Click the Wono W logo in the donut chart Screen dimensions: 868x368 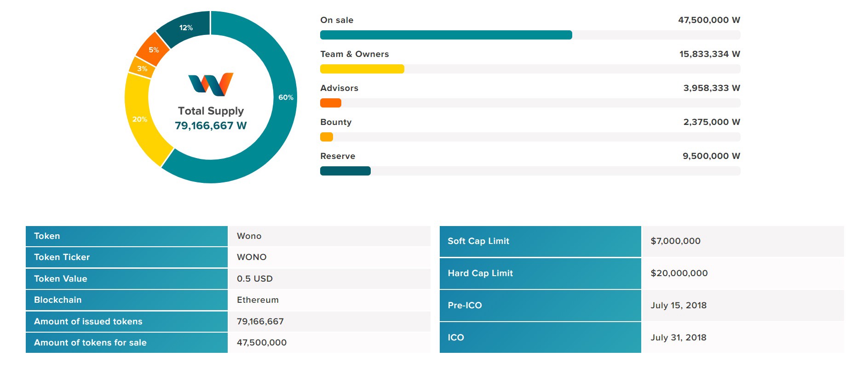pyautogui.click(x=211, y=85)
